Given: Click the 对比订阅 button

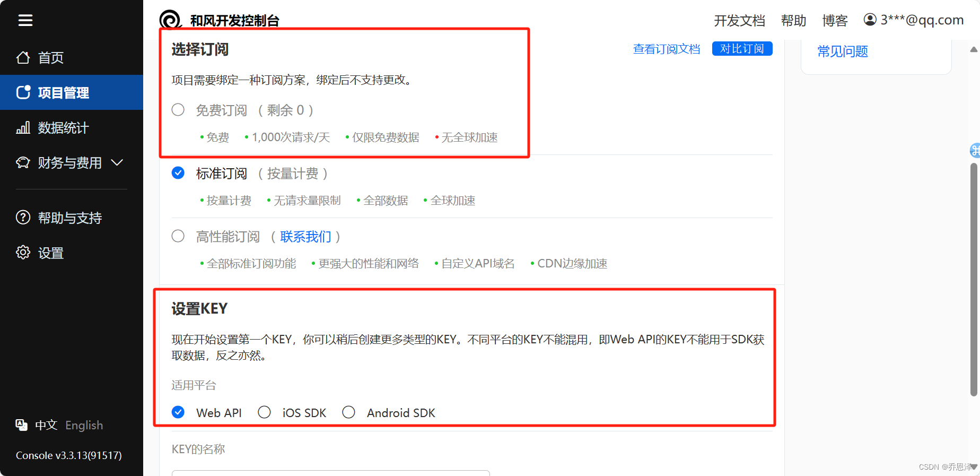Looking at the screenshot, I should [x=742, y=48].
